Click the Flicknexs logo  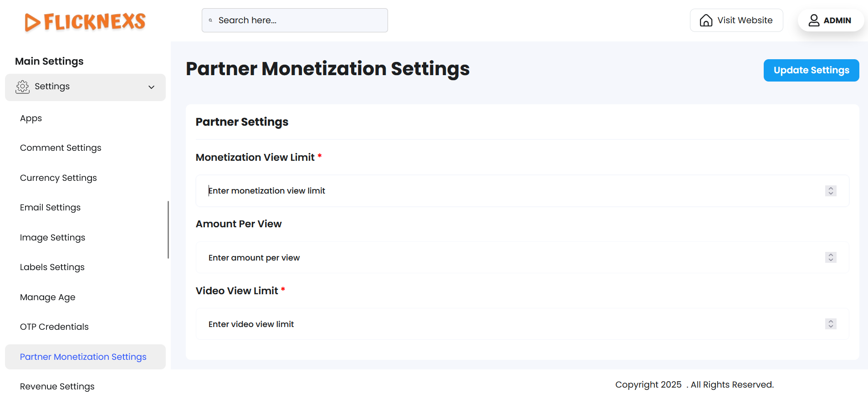tap(85, 21)
